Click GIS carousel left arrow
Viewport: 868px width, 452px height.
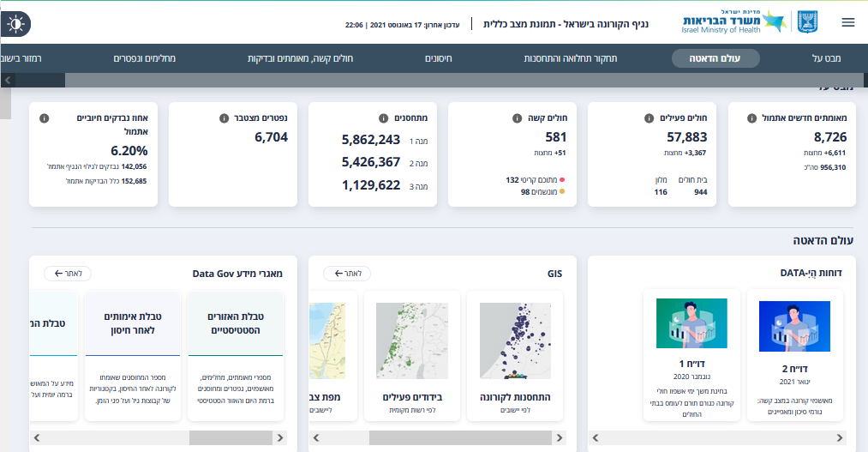tap(316, 437)
